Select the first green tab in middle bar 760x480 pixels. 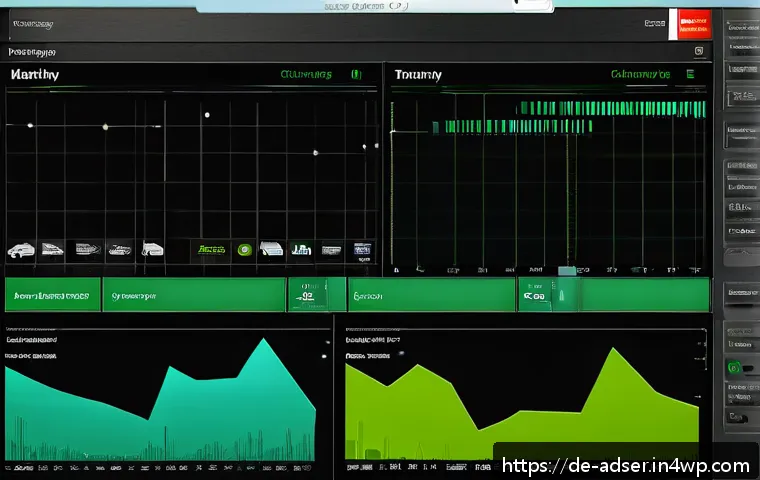coord(52,295)
